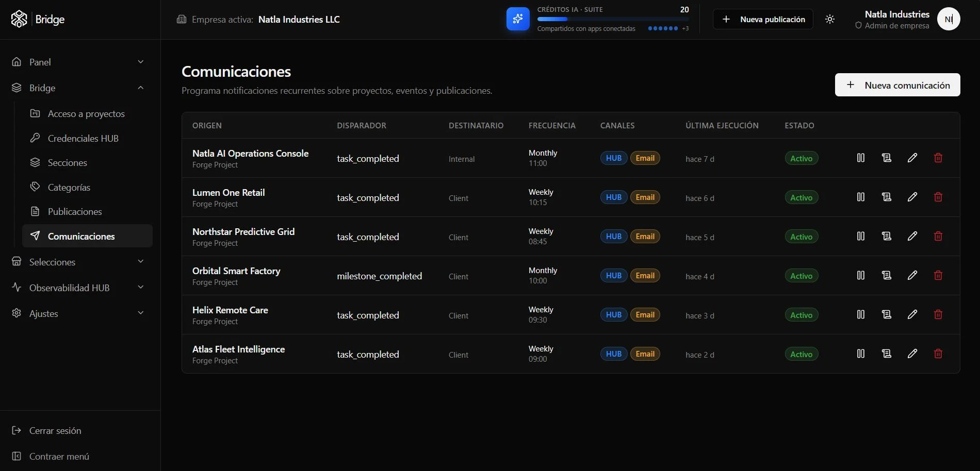Screen dimensions: 980x471
Task: Click the AI credits sparkle icon
Action: point(518,19)
